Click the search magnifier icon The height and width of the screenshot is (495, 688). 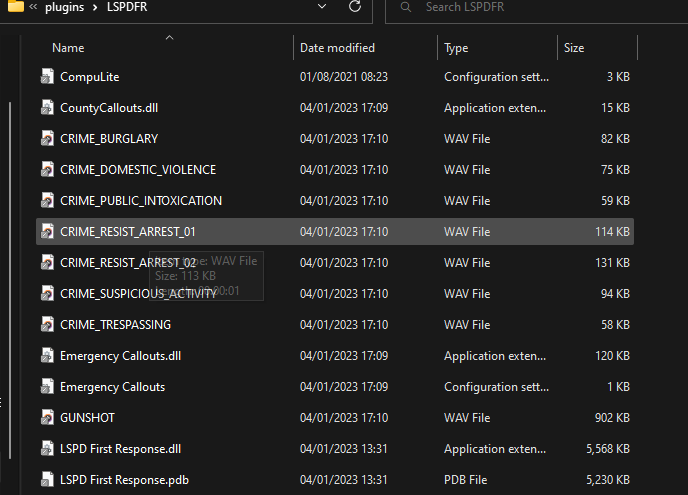pos(404,7)
